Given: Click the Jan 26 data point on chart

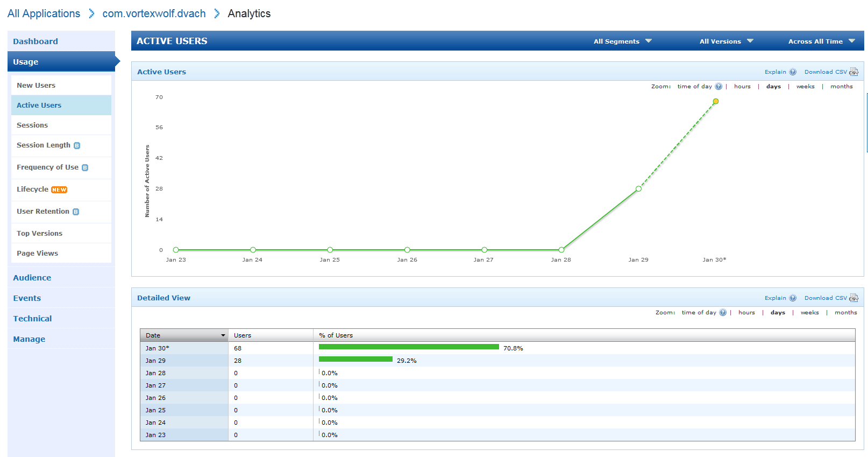Looking at the screenshot, I should coord(407,250).
